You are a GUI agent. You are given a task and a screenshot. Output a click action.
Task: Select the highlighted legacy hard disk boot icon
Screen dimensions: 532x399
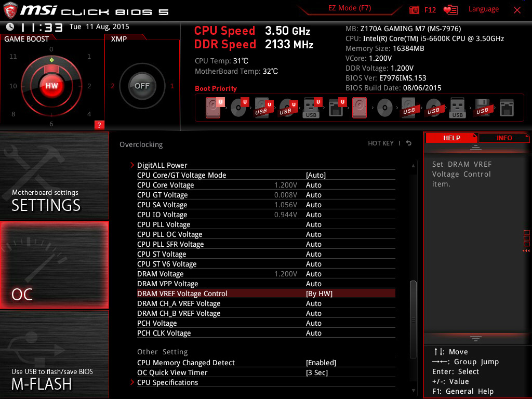[x=360, y=108]
